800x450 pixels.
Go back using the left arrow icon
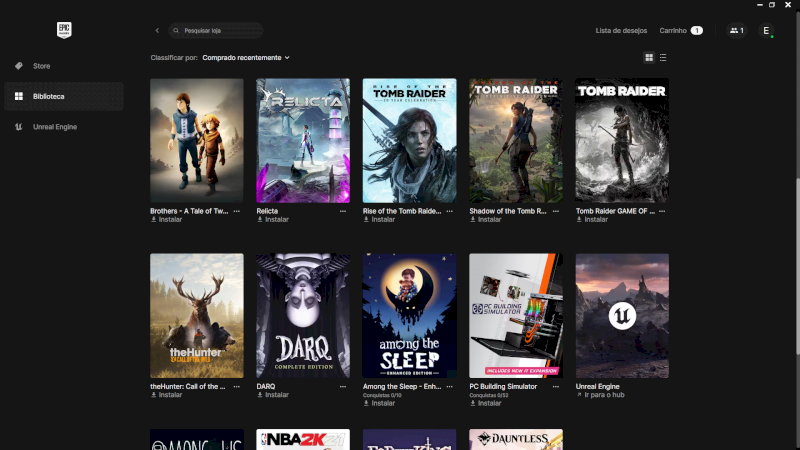(157, 31)
